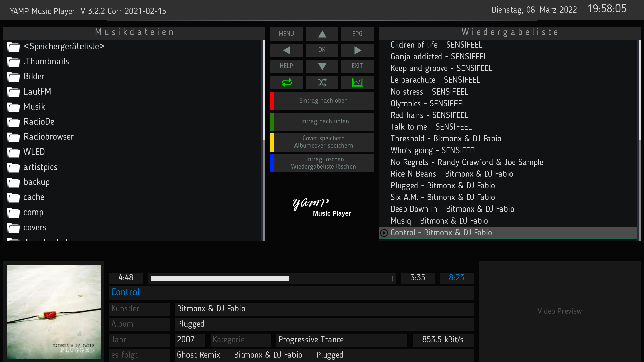Image resolution: width=644 pixels, height=362 pixels.
Task: Click the total duration 8:23
Action: (x=457, y=278)
